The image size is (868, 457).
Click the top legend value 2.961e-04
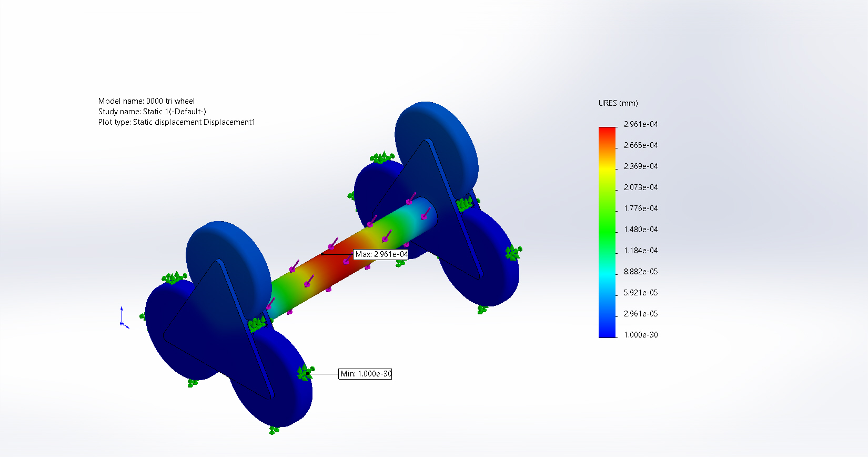(x=641, y=124)
